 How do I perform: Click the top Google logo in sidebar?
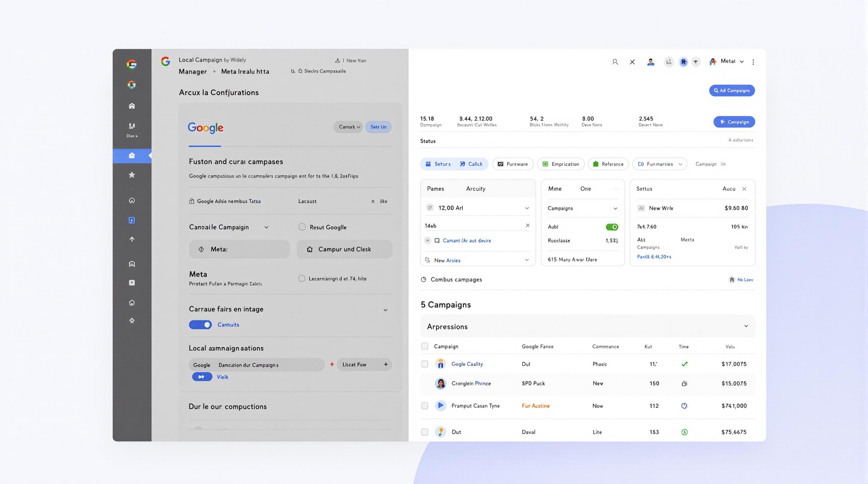point(132,64)
